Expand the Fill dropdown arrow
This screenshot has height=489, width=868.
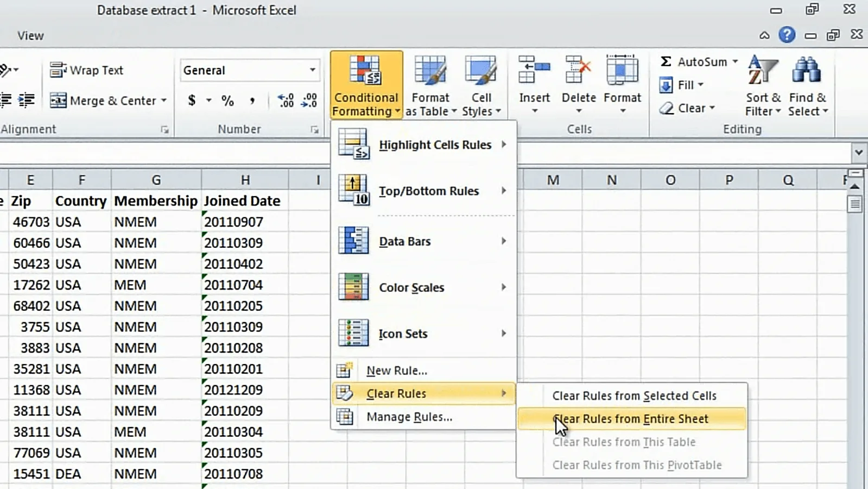(x=701, y=85)
